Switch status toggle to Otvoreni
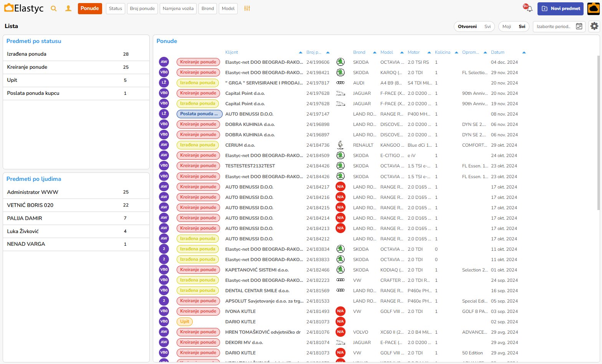The height and width of the screenshot is (364, 602). (x=467, y=26)
